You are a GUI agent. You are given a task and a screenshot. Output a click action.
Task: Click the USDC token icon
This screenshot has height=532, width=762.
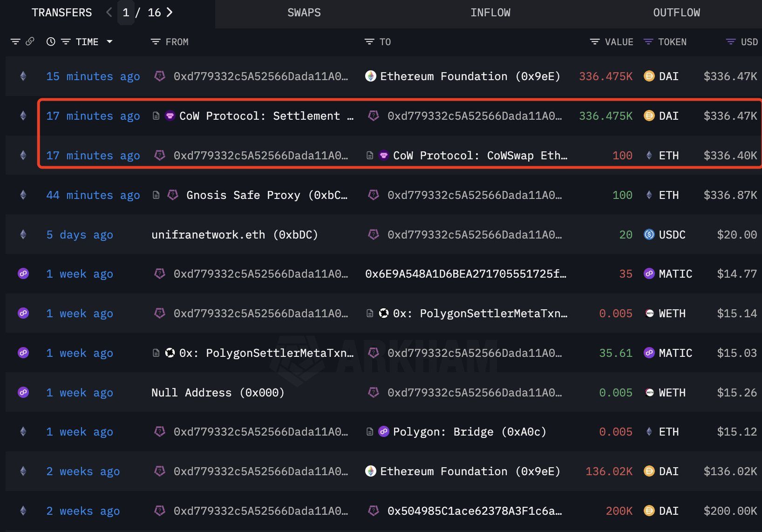pos(649,234)
